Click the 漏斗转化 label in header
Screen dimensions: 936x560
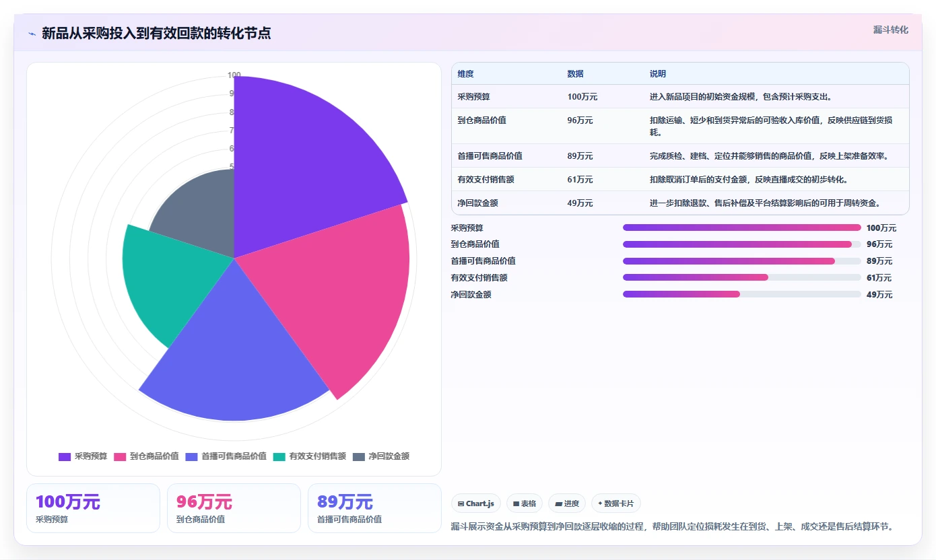pos(891,30)
